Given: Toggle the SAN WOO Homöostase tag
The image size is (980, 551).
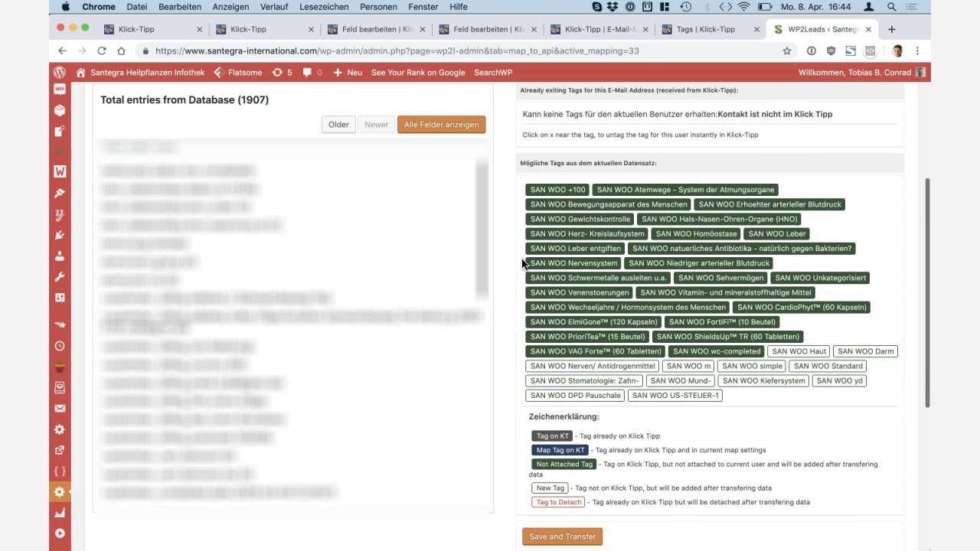Looking at the screenshot, I should [x=696, y=233].
